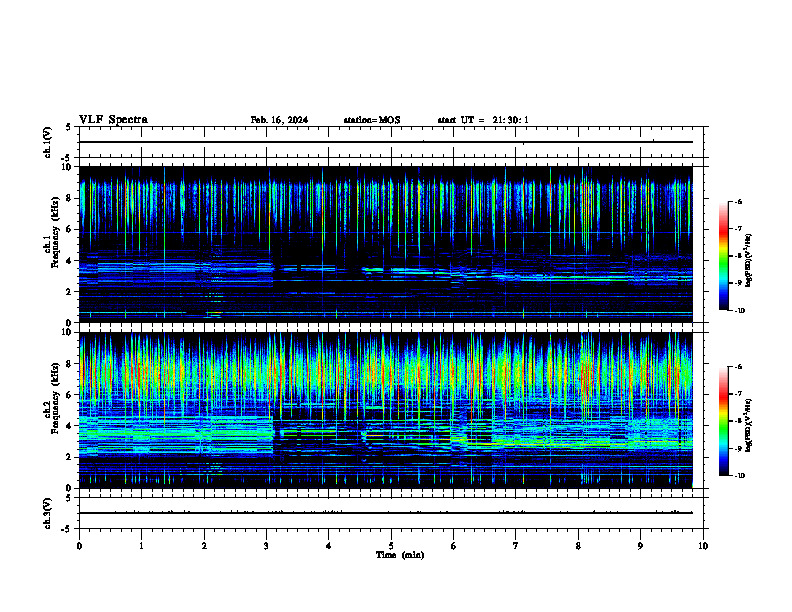Click the ch.1 spectrogram color scale bar
This screenshot has width=792, height=612.
tap(723, 256)
